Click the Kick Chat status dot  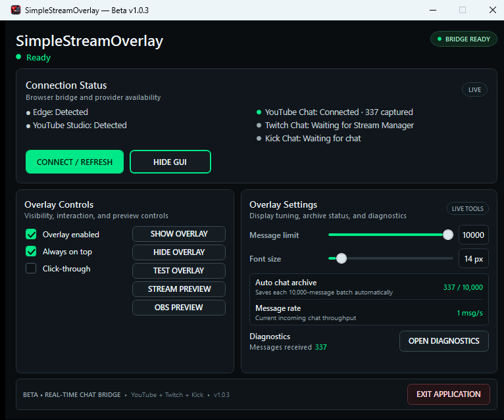(x=259, y=139)
